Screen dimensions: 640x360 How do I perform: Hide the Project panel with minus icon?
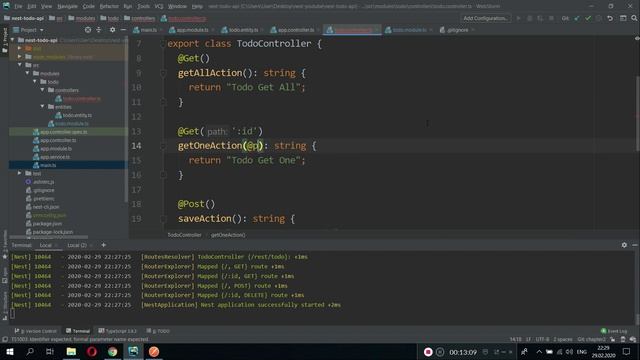(x=123, y=30)
